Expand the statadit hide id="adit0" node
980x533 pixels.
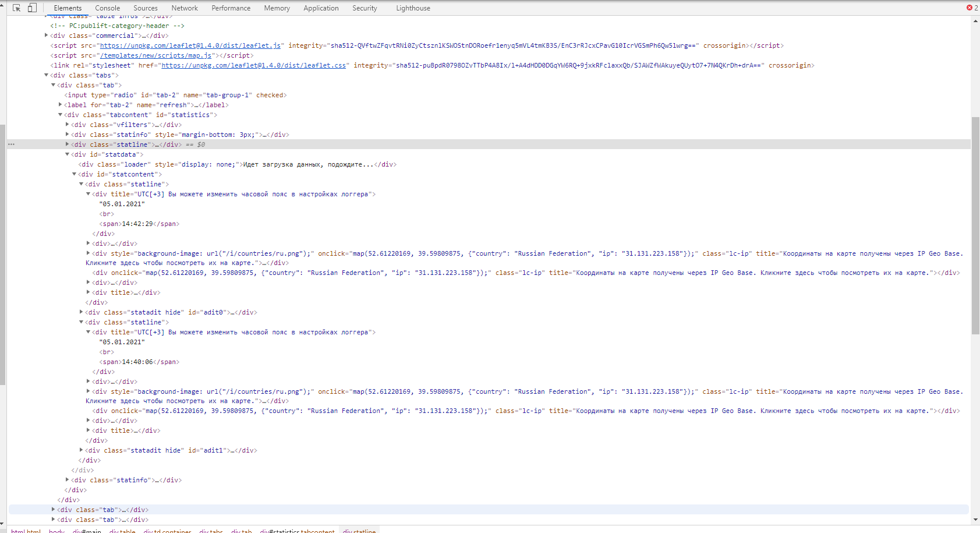tap(82, 312)
